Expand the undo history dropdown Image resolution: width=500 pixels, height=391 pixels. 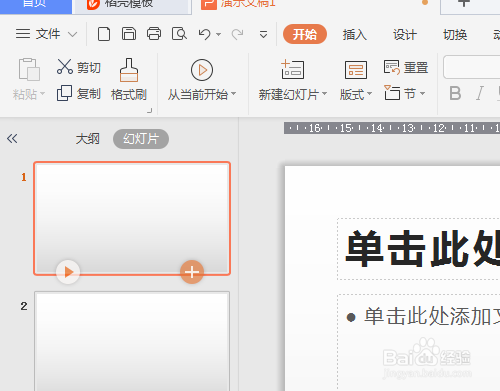pos(219,34)
